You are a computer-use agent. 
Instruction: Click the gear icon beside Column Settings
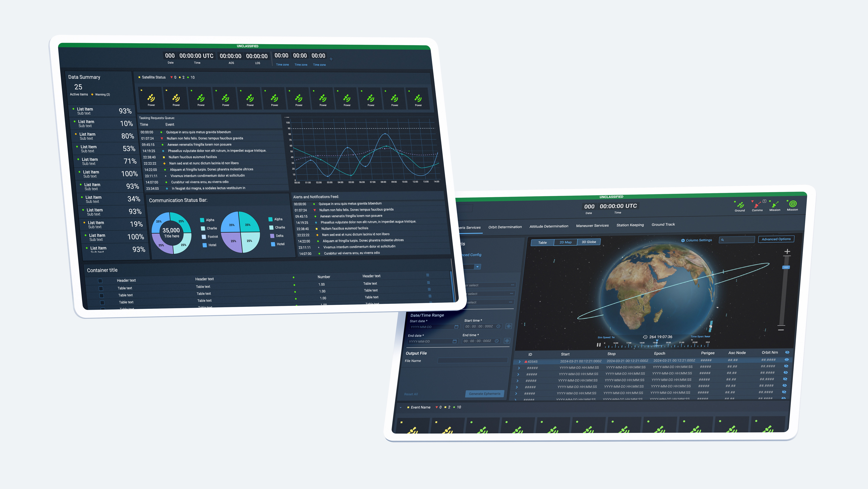(683, 241)
